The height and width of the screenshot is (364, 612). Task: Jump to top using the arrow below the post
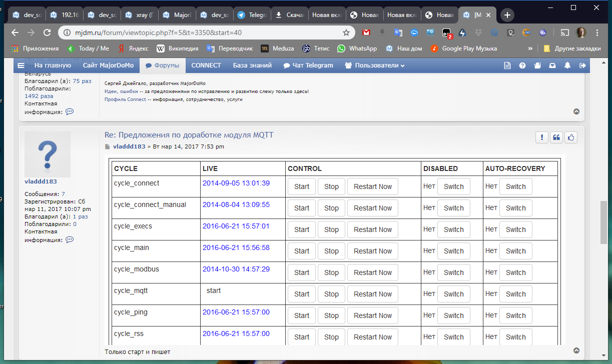pos(576,351)
